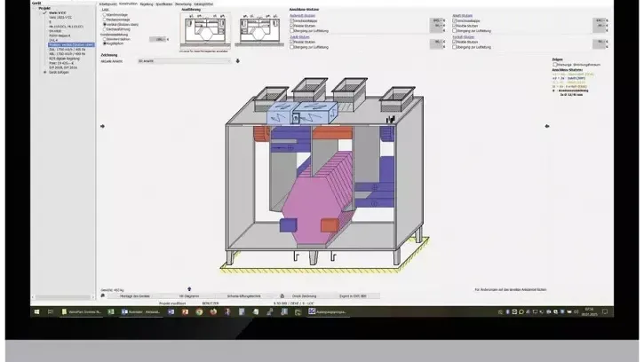Open the Zuluft-Stutzen link
The width and height of the screenshot is (644, 362).
tap(300, 37)
